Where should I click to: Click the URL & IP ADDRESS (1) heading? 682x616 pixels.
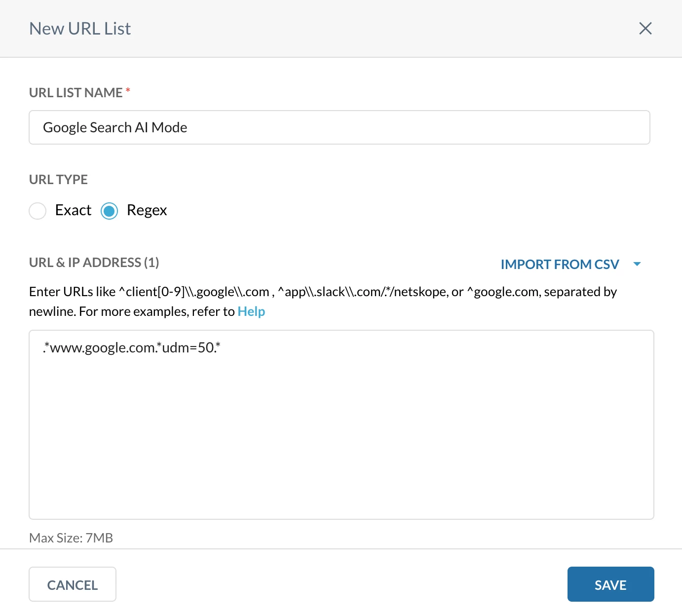tap(94, 263)
